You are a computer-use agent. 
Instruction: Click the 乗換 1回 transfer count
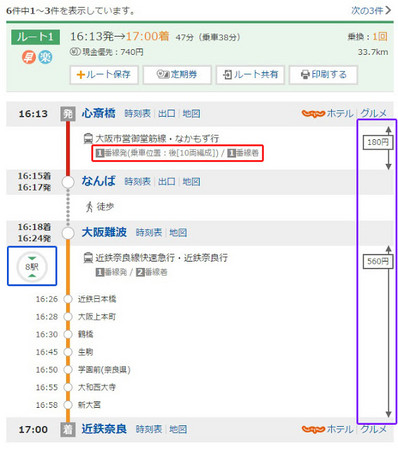(x=368, y=37)
